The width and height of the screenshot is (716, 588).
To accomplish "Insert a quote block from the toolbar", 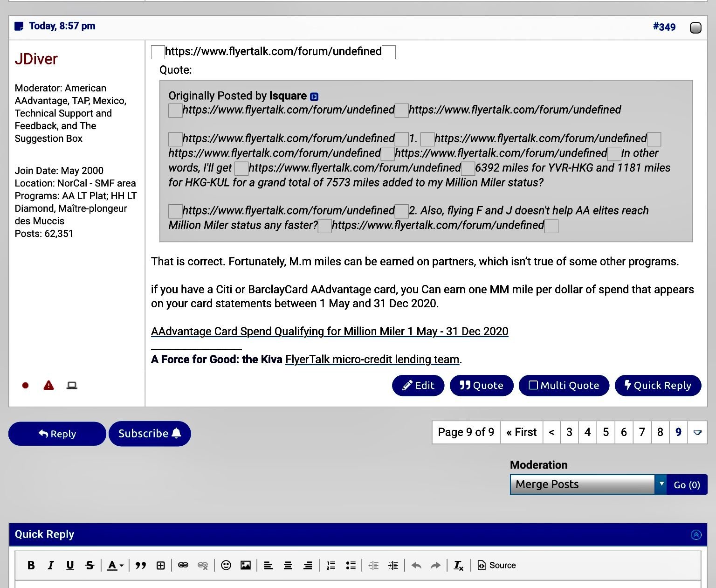I will click(140, 565).
